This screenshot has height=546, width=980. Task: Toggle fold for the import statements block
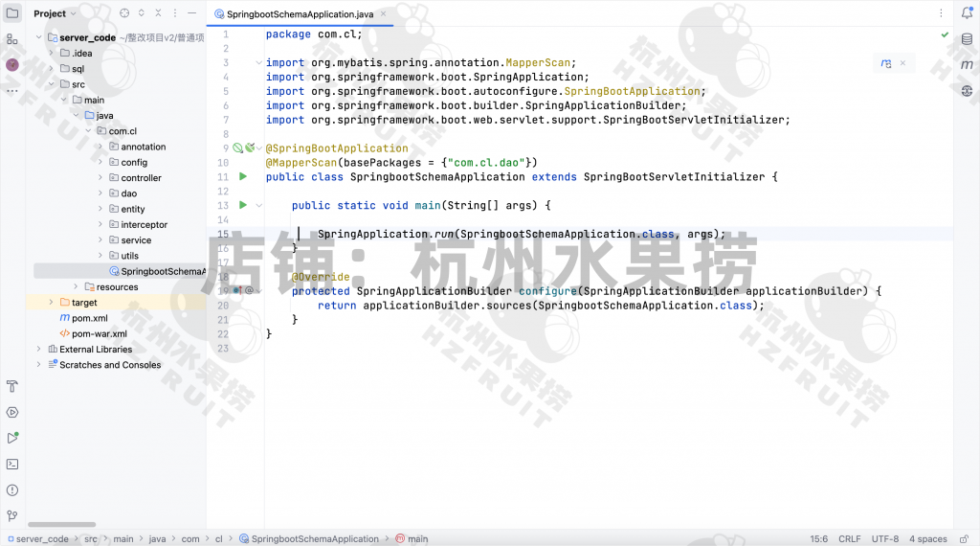point(258,63)
